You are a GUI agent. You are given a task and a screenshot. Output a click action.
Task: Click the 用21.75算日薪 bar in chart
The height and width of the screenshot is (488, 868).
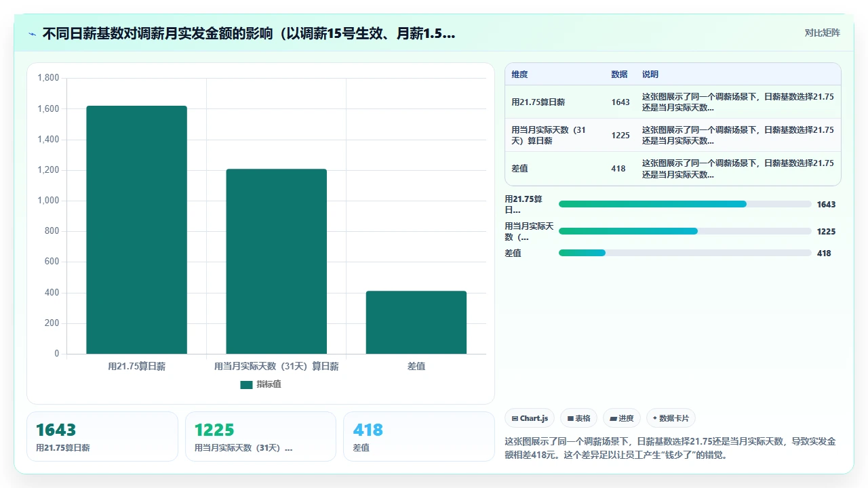(136, 230)
